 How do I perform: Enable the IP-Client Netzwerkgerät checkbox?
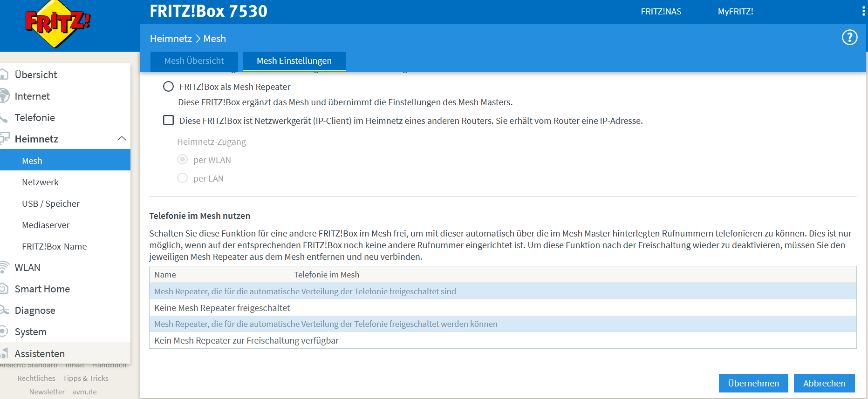click(168, 121)
